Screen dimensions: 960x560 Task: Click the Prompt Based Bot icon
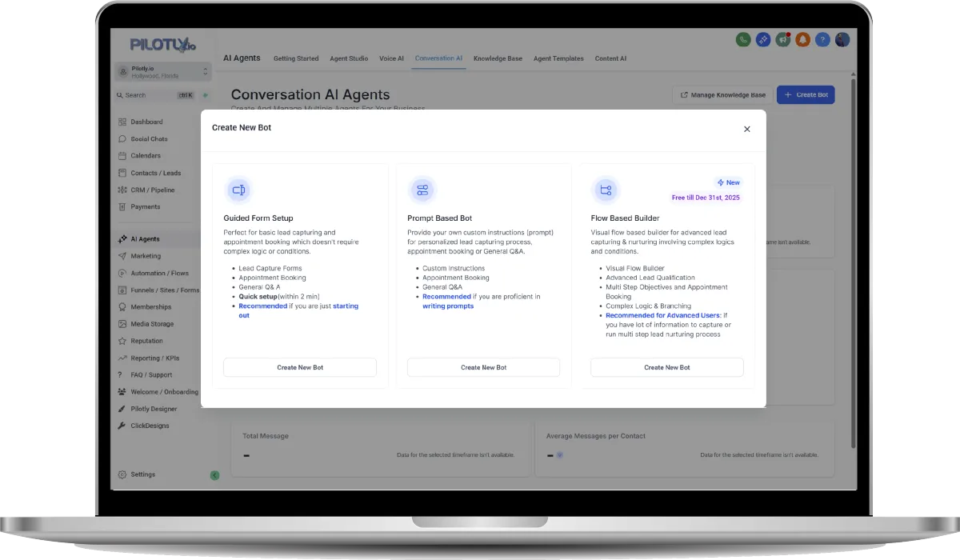point(422,190)
